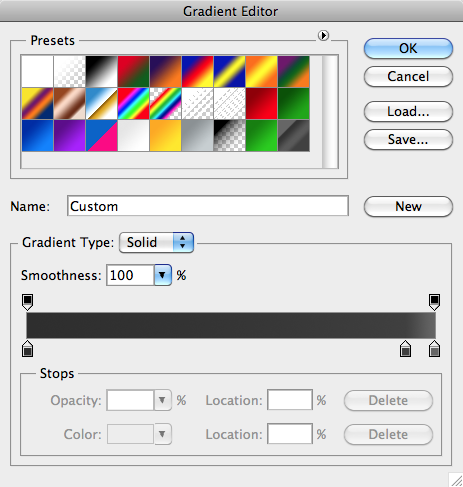
Task: Click the Save... button
Action: pos(408,140)
